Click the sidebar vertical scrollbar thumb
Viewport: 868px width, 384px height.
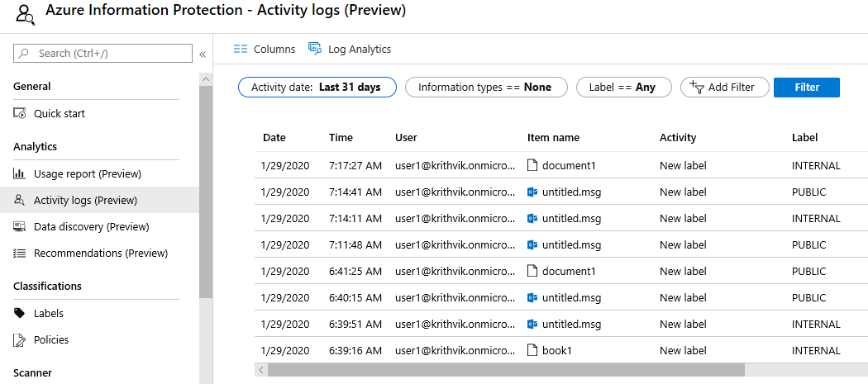[x=205, y=192]
